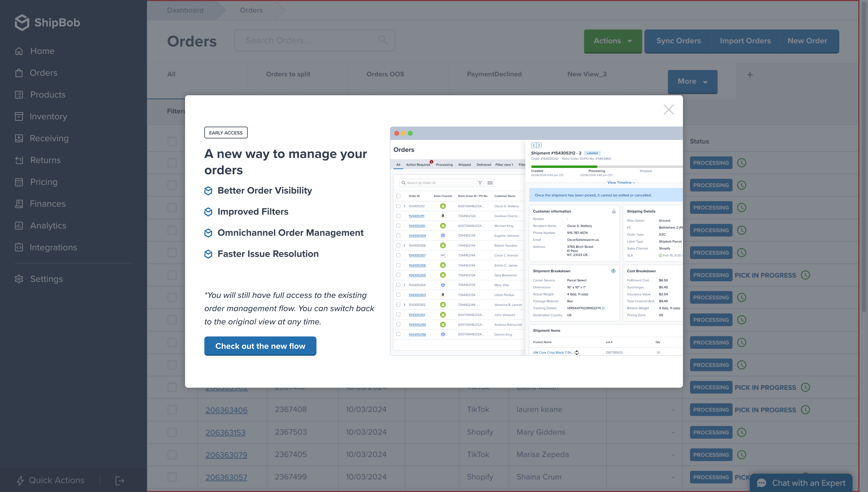Click the search magnifier in Search Orders

383,40
